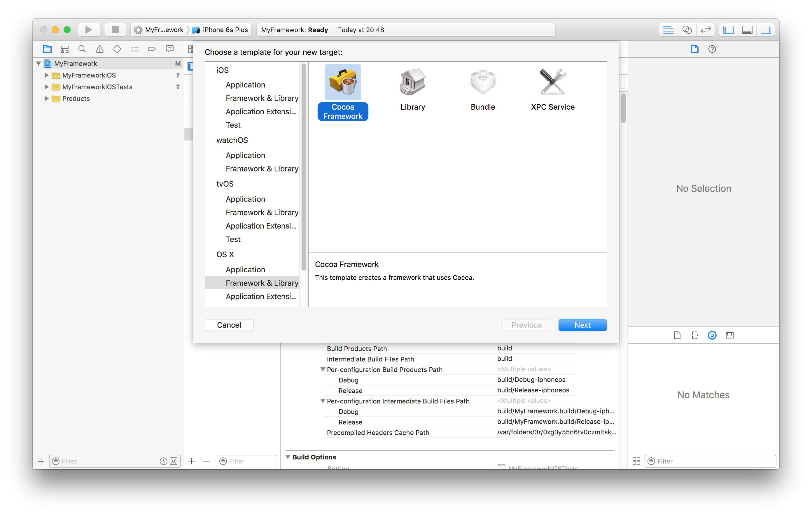Toggle the Debug area visibility
This screenshot has width=812, height=516.
(747, 30)
